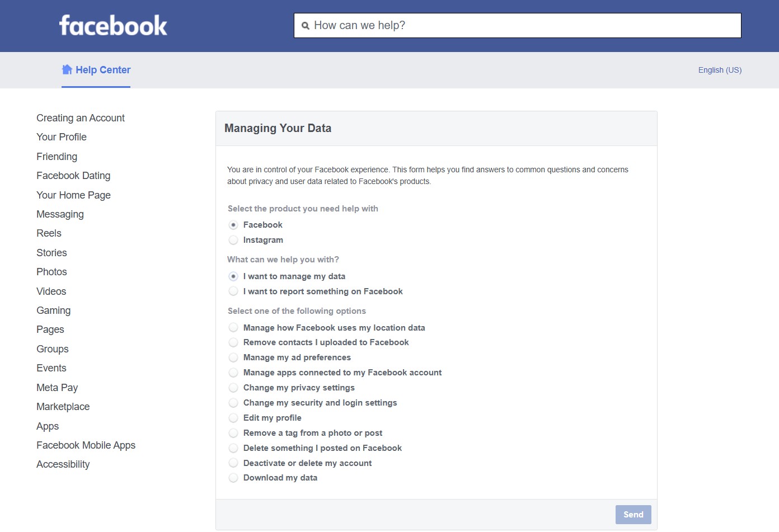Click "Meta Pay" in the sidebar

(x=57, y=387)
